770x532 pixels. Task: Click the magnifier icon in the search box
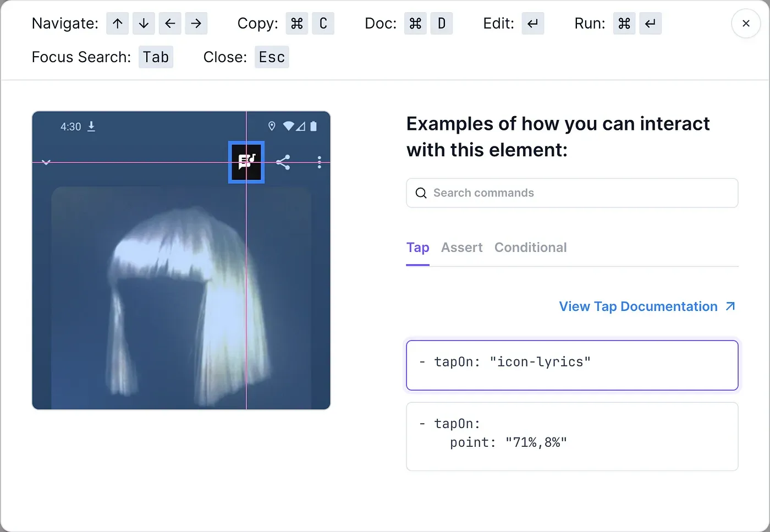coord(421,193)
